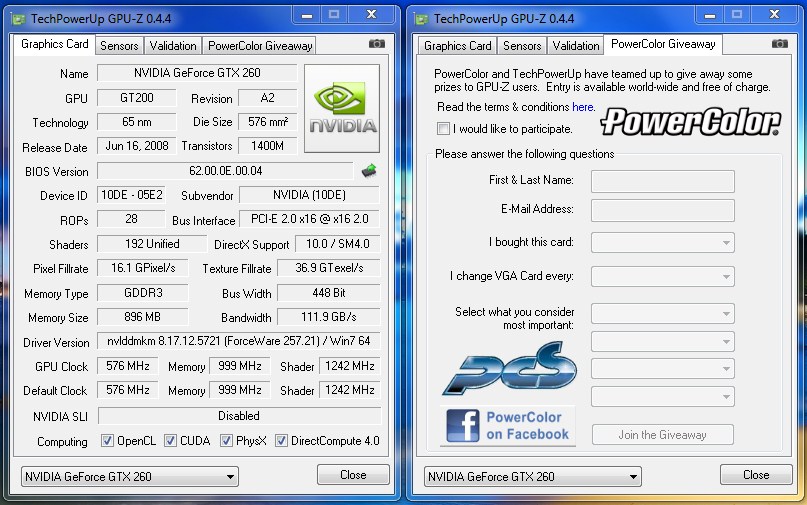Click GPU-Z app icon in left title bar

click(19, 20)
